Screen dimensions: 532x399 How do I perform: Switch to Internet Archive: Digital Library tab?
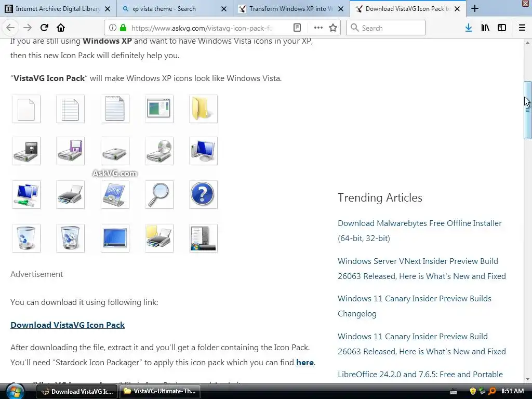pyautogui.click(x=58, y=9)
